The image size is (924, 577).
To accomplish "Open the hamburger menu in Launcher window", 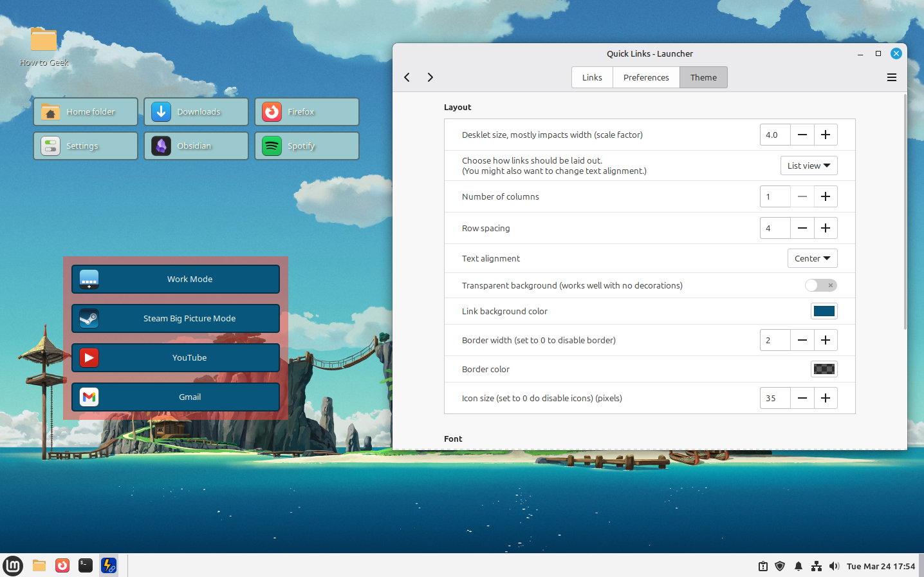I will [x=892, y=77].
